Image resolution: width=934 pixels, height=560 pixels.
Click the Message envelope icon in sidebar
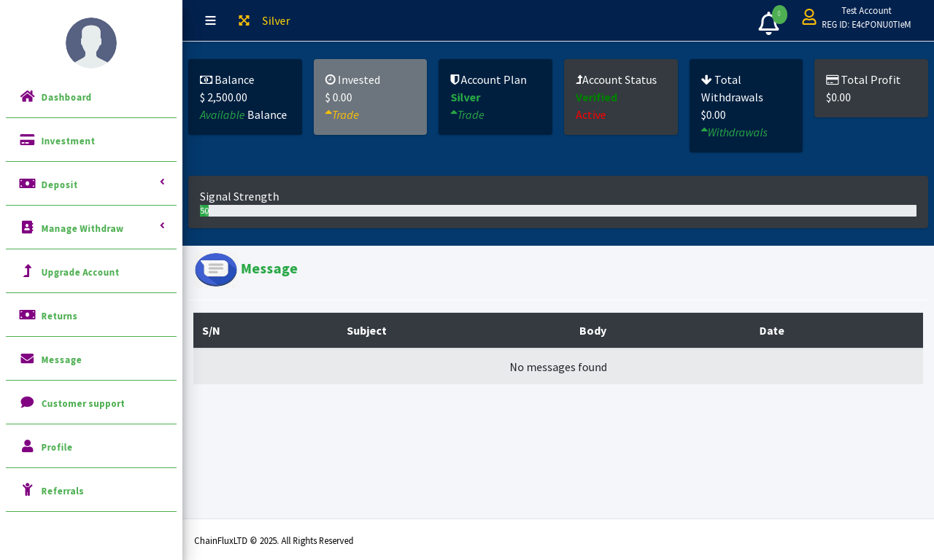[27, 359]
